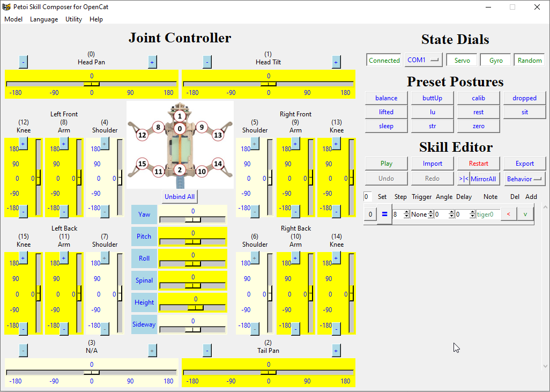This screenshot has height=392, width=550.
Task: Click the green add frame arrow
Action: point(525,214)
